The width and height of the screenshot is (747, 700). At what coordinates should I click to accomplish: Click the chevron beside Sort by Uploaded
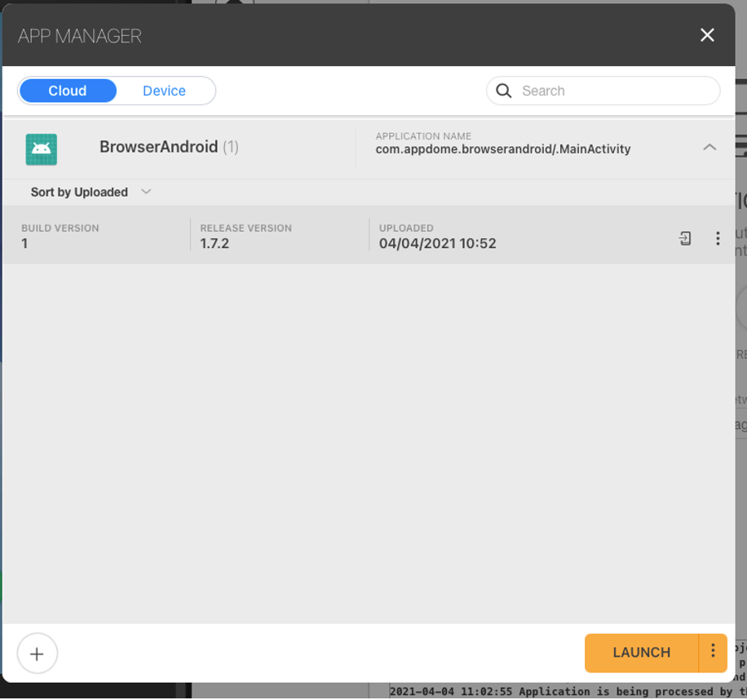[x=146, y=192]
